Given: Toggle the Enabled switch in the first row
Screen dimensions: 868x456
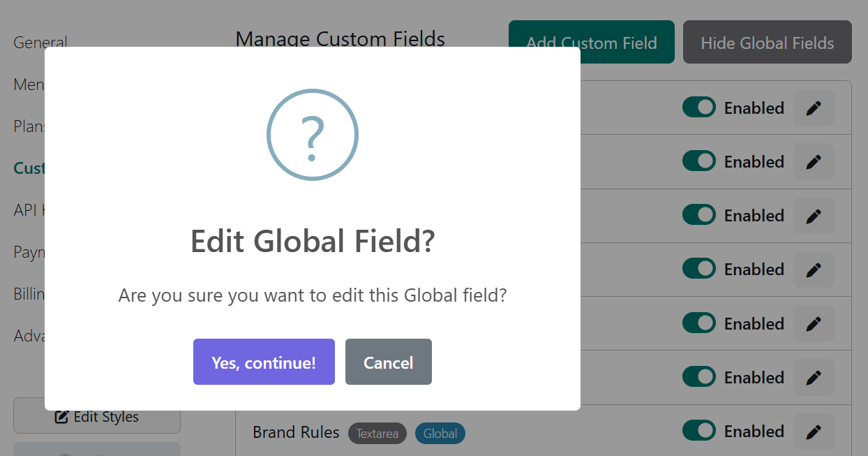Looking at the screenshot, I should pos(699,108).
